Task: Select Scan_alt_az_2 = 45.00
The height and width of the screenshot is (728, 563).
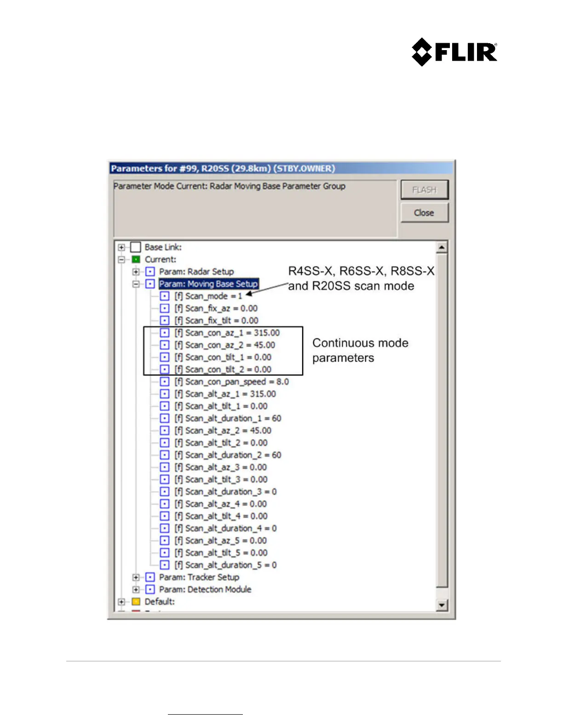Action: [x=223, y=431]
